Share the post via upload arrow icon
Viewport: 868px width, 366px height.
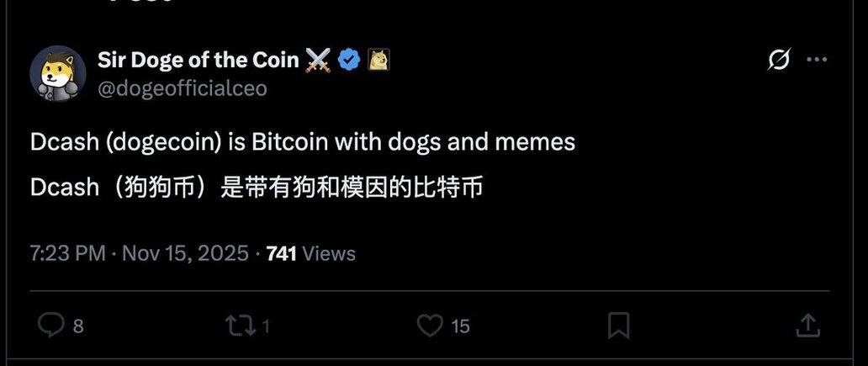tap(807, 326)
